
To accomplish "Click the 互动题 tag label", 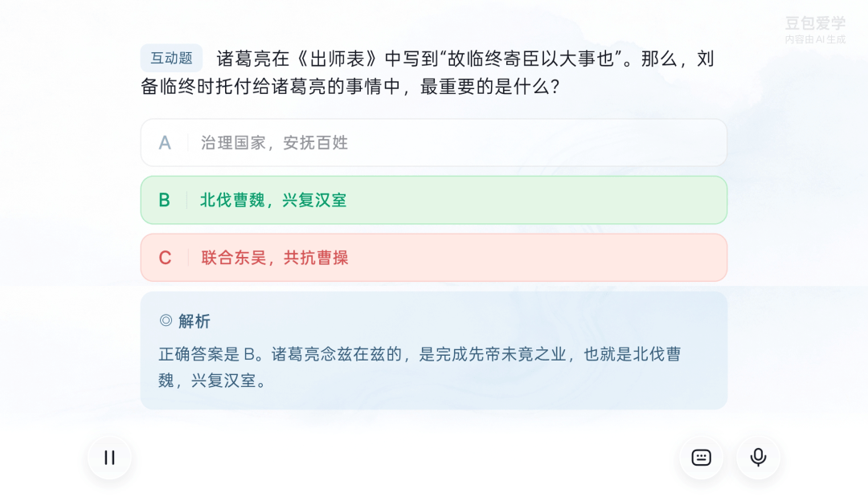I will click(171, 58).
